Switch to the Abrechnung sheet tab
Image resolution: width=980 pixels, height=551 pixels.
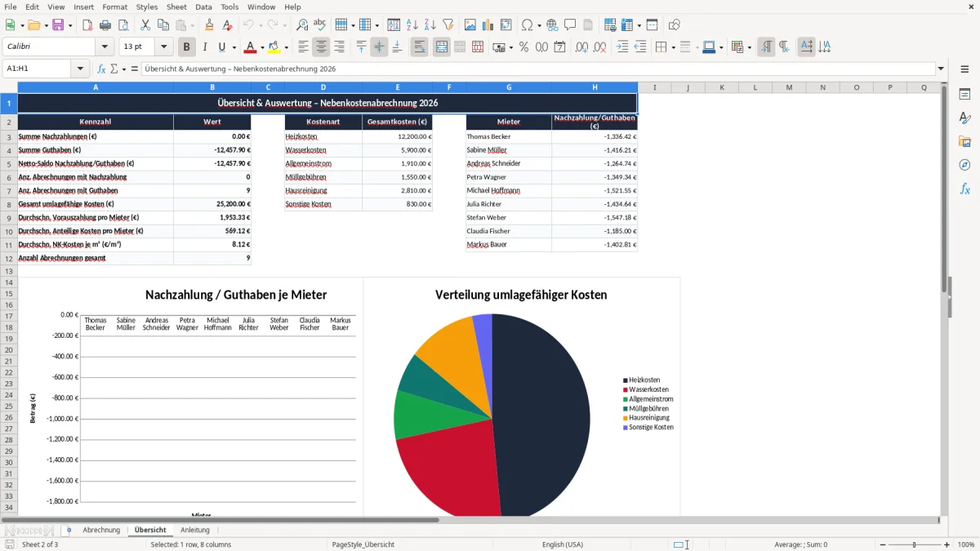click(x=101, y=530)
